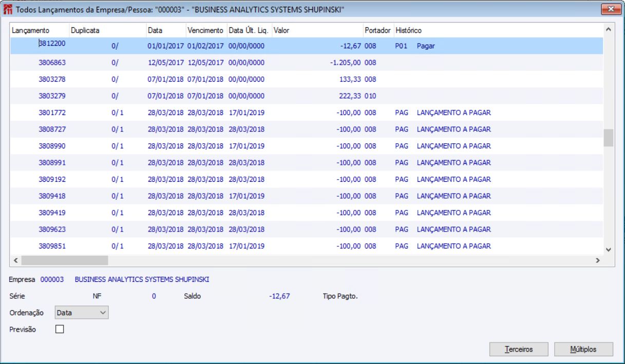Click the Duplicata column header
Image resolution: width=625 pixels, height=364 pixels.
click(108, 30)
